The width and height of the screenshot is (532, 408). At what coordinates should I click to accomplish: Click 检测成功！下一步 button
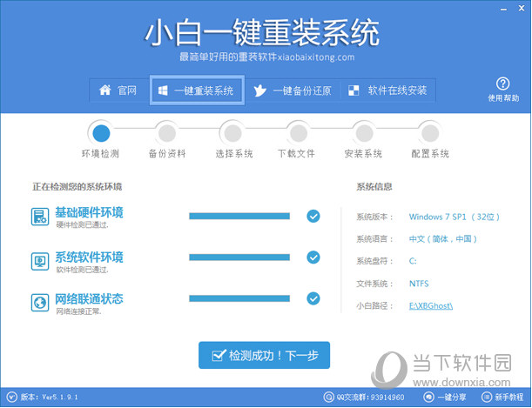click(264, 355)
